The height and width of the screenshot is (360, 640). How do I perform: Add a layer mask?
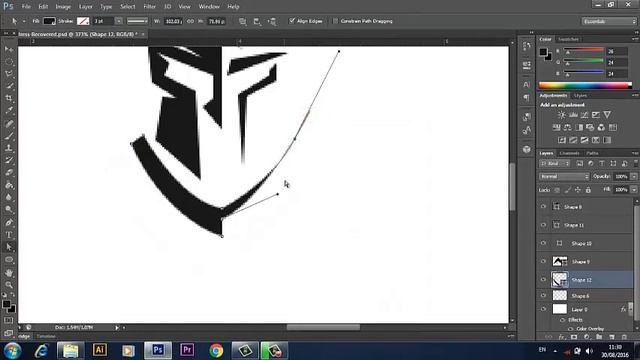click(574, 337)
